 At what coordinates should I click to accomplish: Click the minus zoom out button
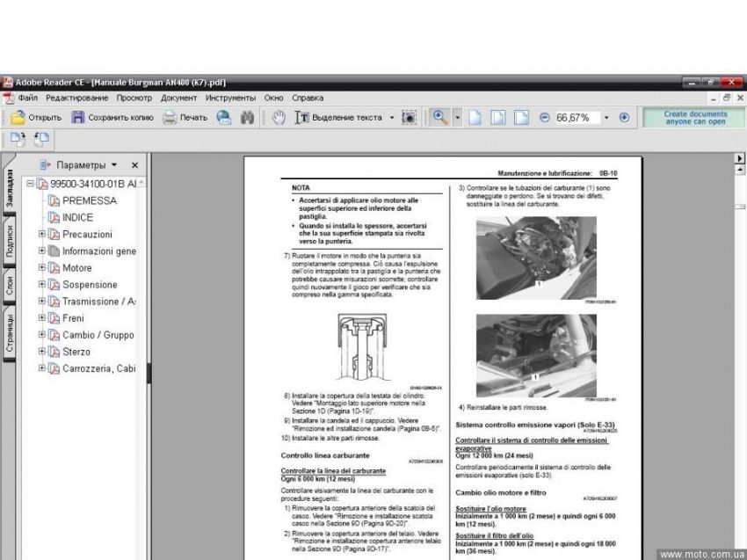coord(544,117)
